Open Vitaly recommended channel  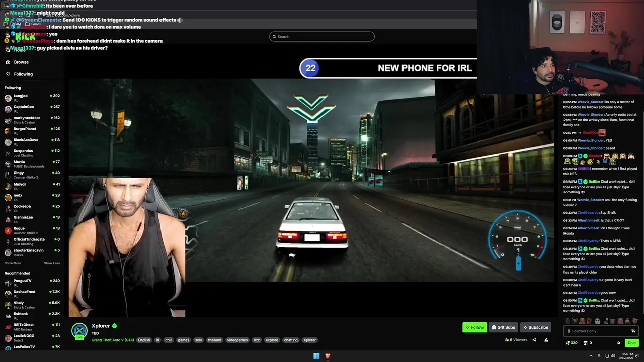[x=32, y=305]
